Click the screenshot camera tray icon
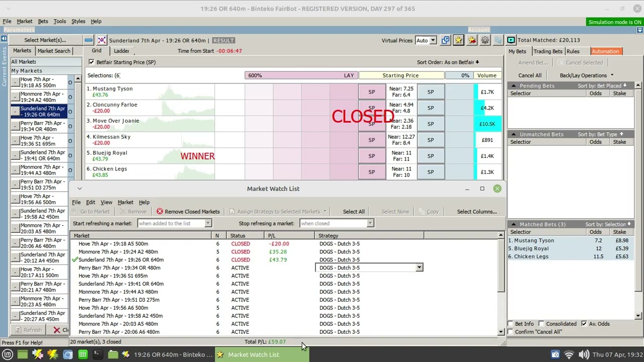644x362 pixels. pos(555,355)
